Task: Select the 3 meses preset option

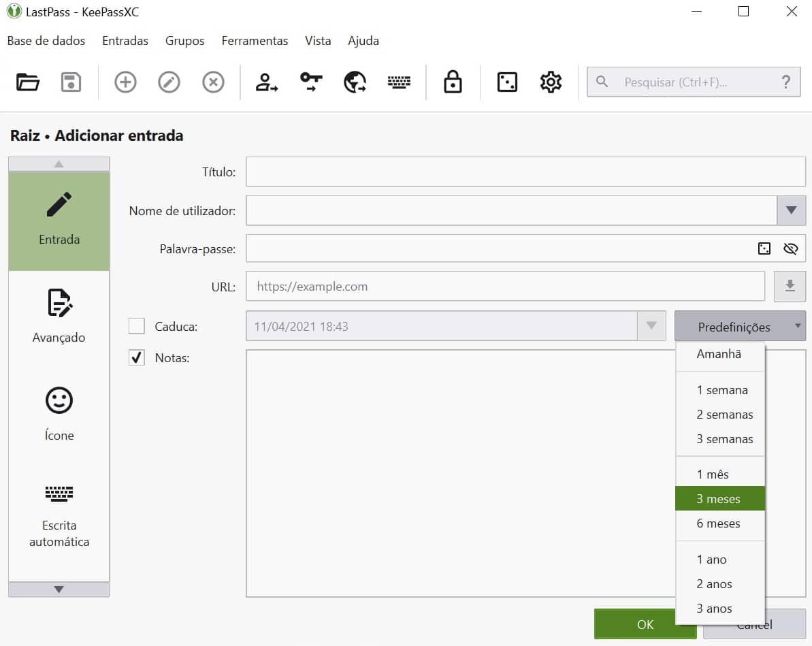Action: tap(719, 499)
